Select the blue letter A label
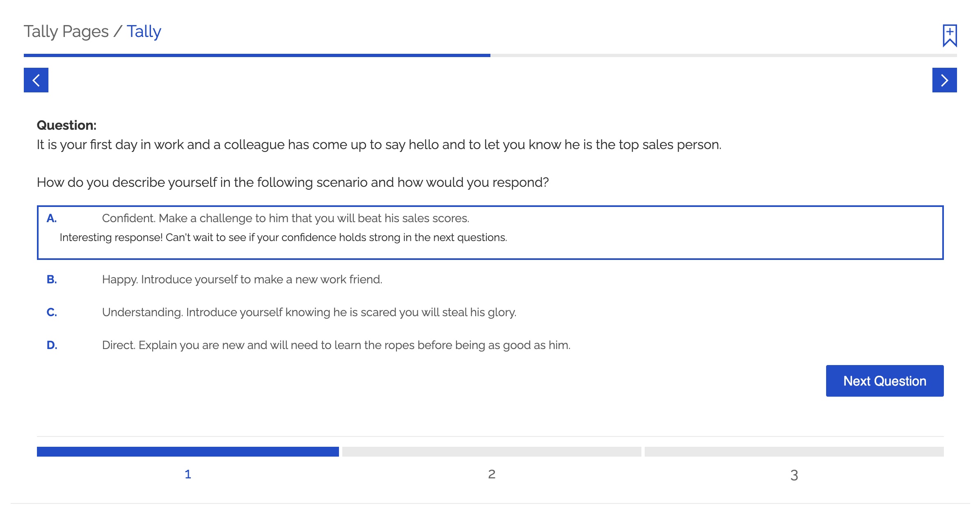The height and width of the screenshot is (510, 980). 52,219
